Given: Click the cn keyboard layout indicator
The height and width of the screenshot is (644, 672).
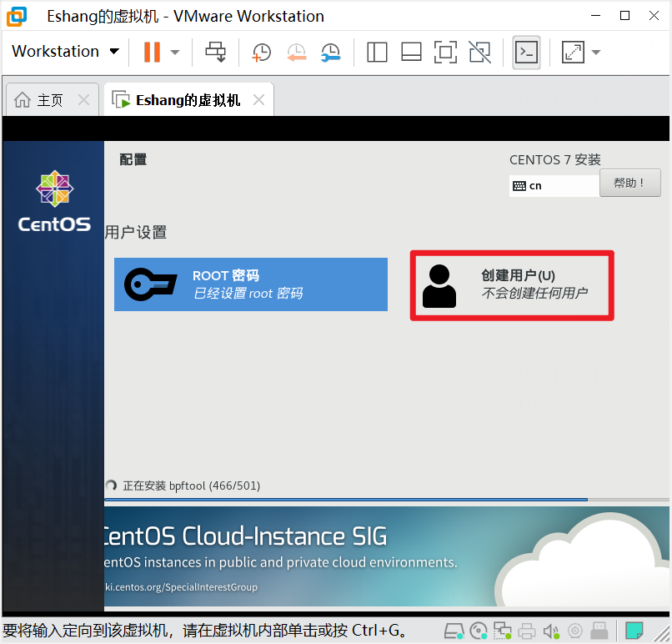Looking at the screenshot, I should 554,186.
